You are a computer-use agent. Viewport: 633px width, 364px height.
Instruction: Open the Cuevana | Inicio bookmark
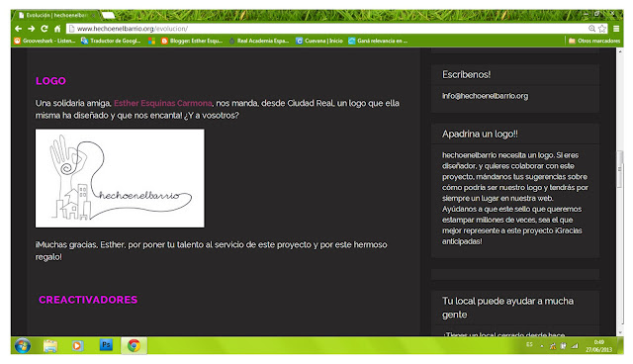[319, 41]
